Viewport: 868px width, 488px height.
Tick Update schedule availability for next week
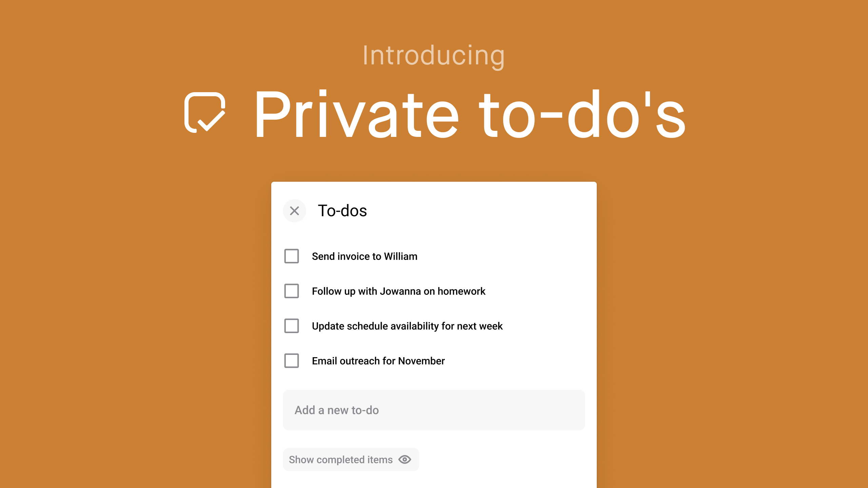pyautogui.click(x=291, y=326)
